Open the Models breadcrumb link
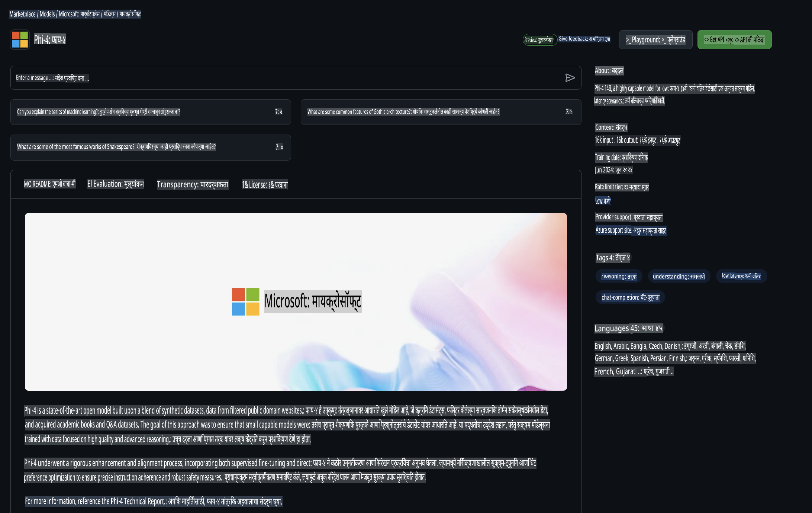The width and height of the screenshot is (812, 513). (x=47, y=14)
